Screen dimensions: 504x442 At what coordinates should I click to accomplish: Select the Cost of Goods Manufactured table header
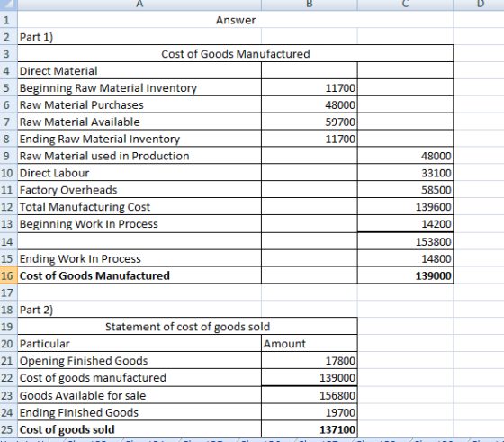236,54
